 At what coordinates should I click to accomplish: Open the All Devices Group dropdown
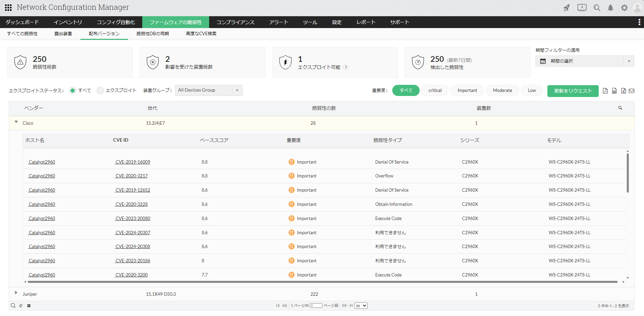(x=208, y=90)
